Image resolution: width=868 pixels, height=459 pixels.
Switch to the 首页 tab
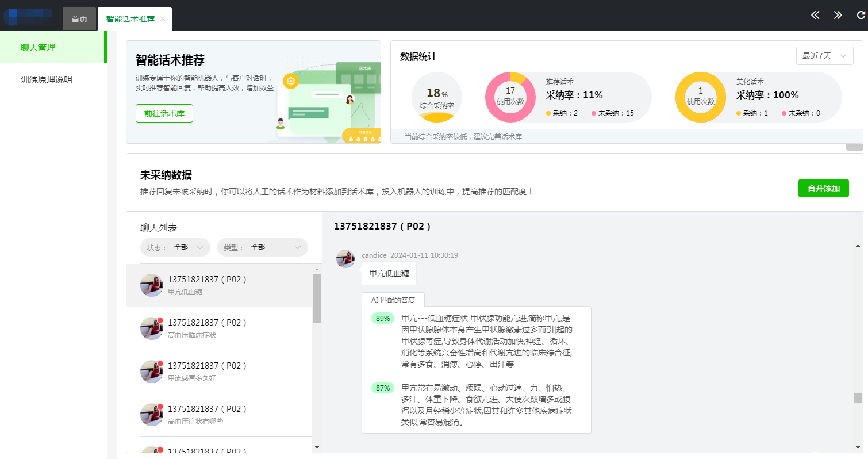coord(79,19)
